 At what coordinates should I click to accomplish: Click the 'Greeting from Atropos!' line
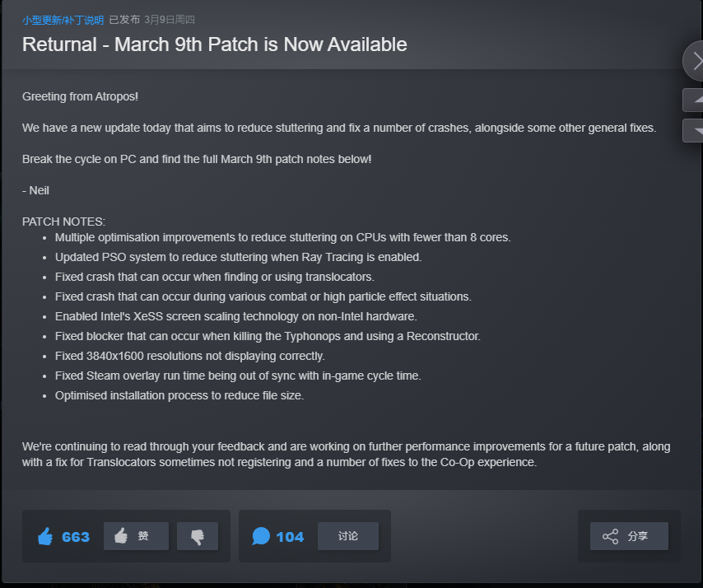(x=80, y=96)
